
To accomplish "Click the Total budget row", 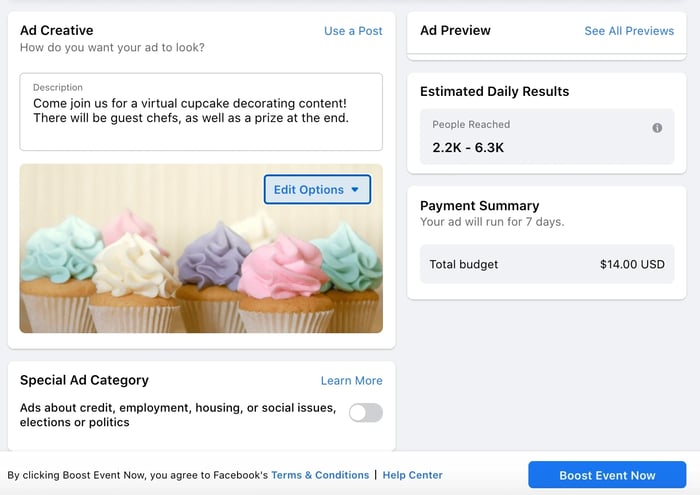I will 547,264.
